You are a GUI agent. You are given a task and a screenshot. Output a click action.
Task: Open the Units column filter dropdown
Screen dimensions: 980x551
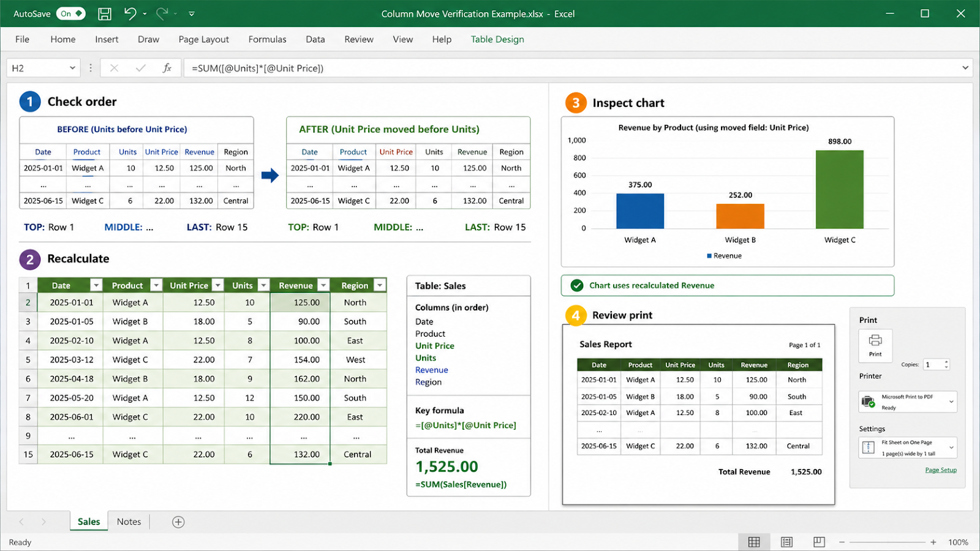click(263, 285)
